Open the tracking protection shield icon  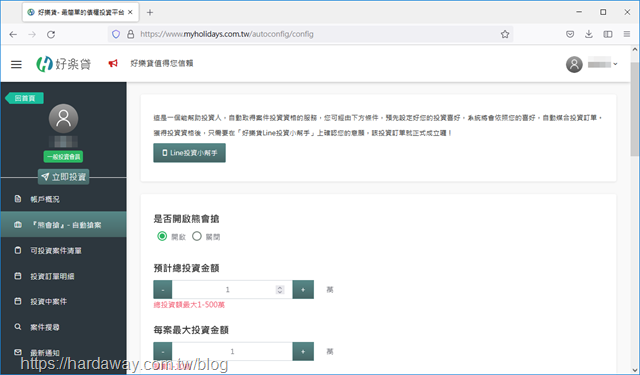pos(116,34)
